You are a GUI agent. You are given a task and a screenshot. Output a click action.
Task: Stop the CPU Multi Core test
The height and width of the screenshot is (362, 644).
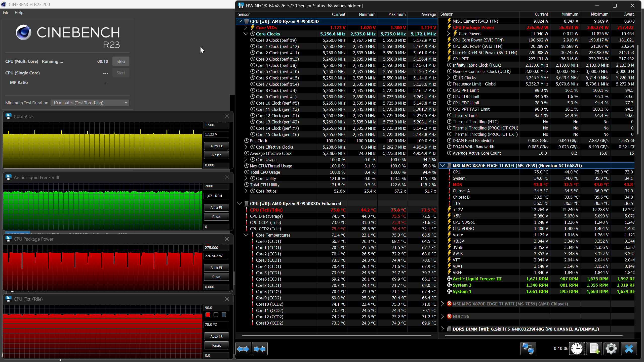pyautogui.click(x=120, y=61)
